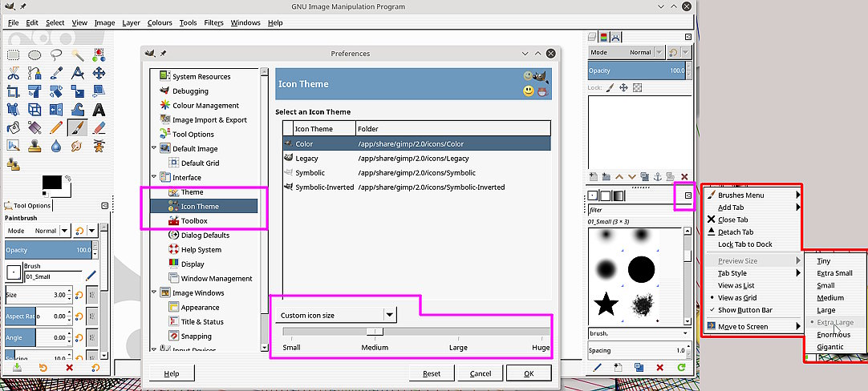The width and height of the screenshot is (868, 391).
Task: Expand the Brushes Menu submenu
Action: [753, 195]
